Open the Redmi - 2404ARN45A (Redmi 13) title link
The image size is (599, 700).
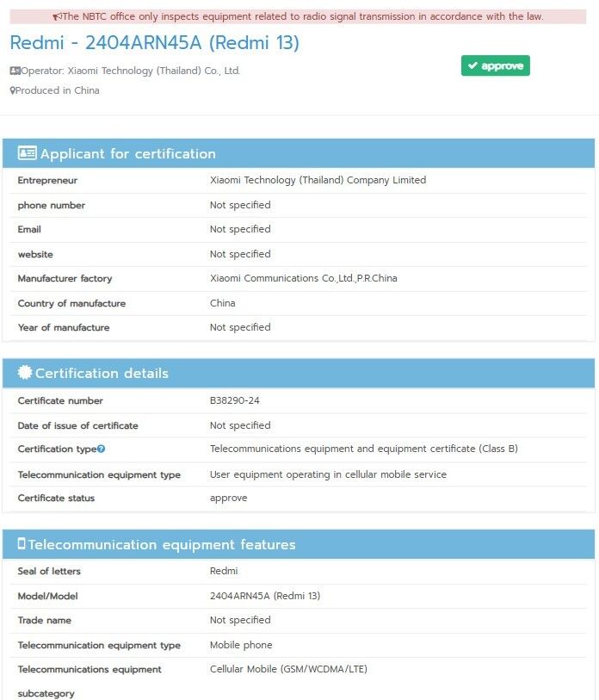click(x=154, y=43)
